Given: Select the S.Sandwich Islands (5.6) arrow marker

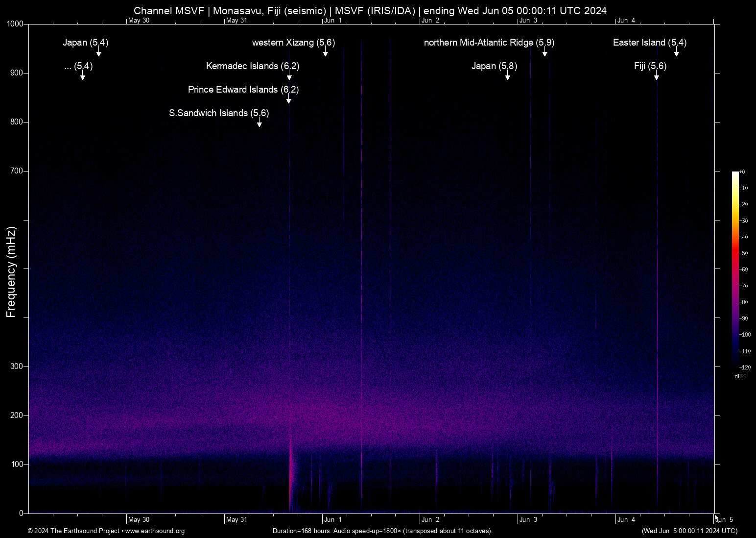Looking at the screenshot, I should [260, 125].
